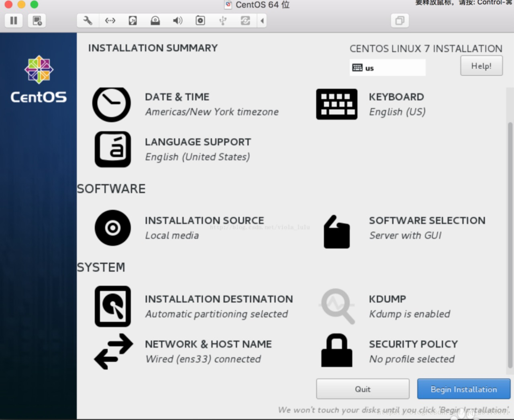Click the Local media text

tap(172, 235)
